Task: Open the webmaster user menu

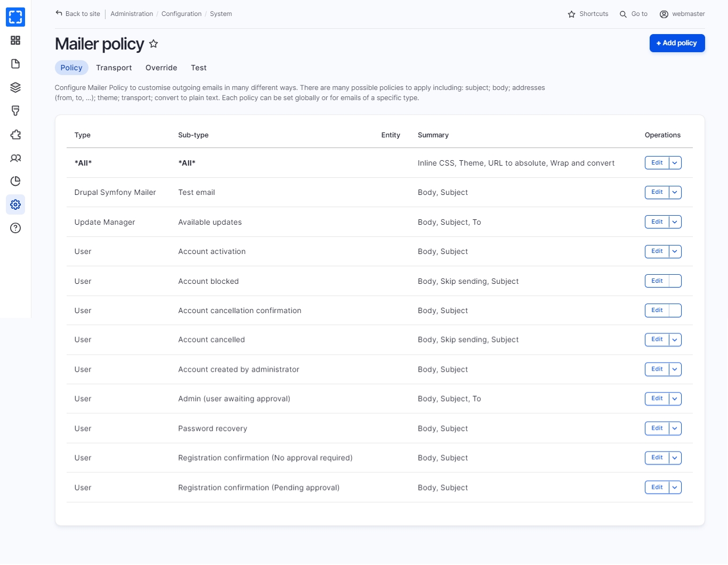Action: 682,14
